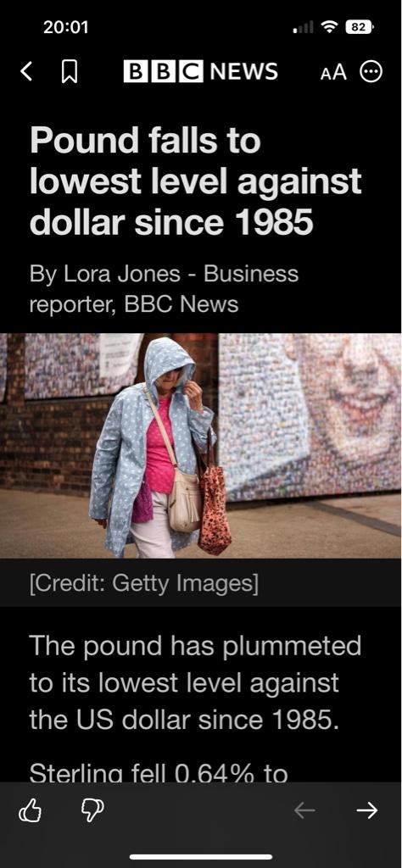This screenshot has height=868, width=402.
Task: Open the more options ellipsis menu
Action: (x=371, y=71)
